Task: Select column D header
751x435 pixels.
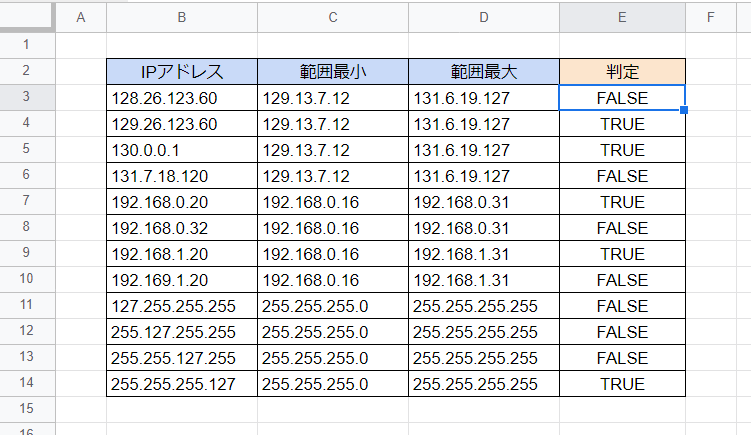Action: [x=484, y=18]
